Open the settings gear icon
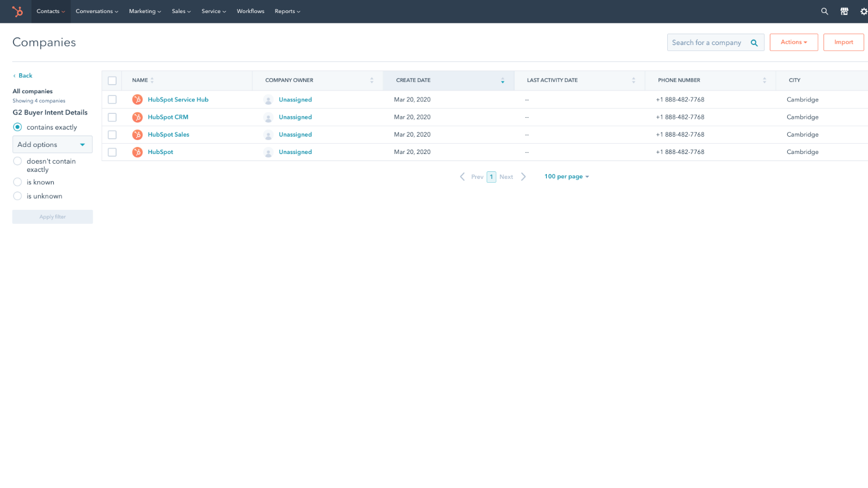This screenshot has height=488, width=868. point(864,11)
